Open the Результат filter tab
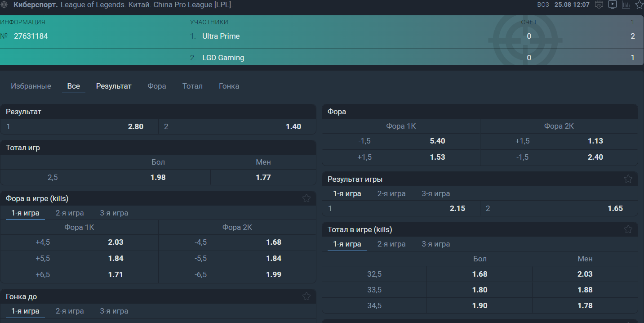Screen dimensions: 644x323 tap(114, 86)
